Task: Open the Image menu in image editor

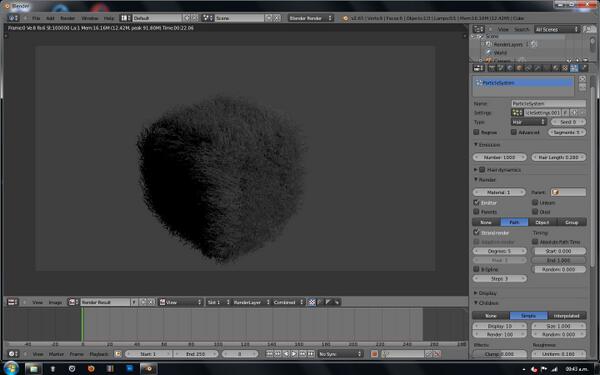Action: [55, 302]
